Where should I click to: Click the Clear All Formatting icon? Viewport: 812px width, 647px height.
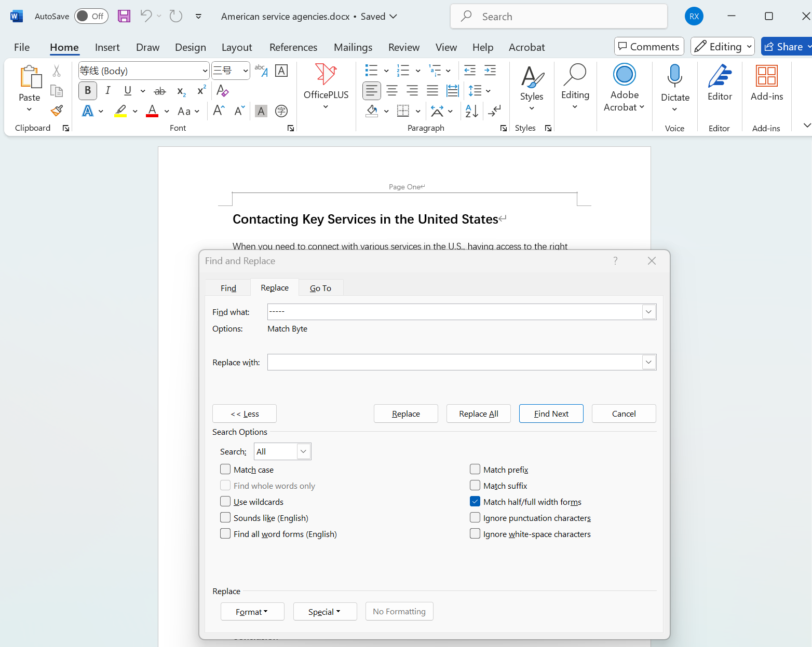pyautogui.click(x=222, y=91)
